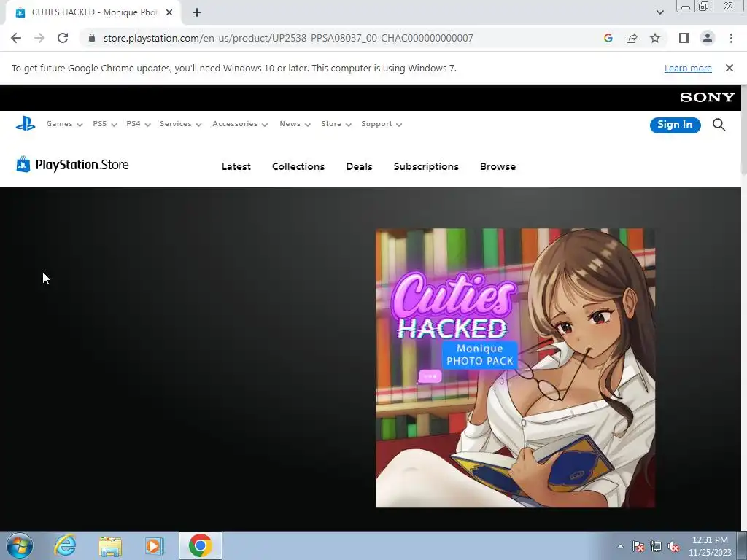Click the taskbar clock showing 12:31 PM
The image size is (747, 560).
(710, 546)
